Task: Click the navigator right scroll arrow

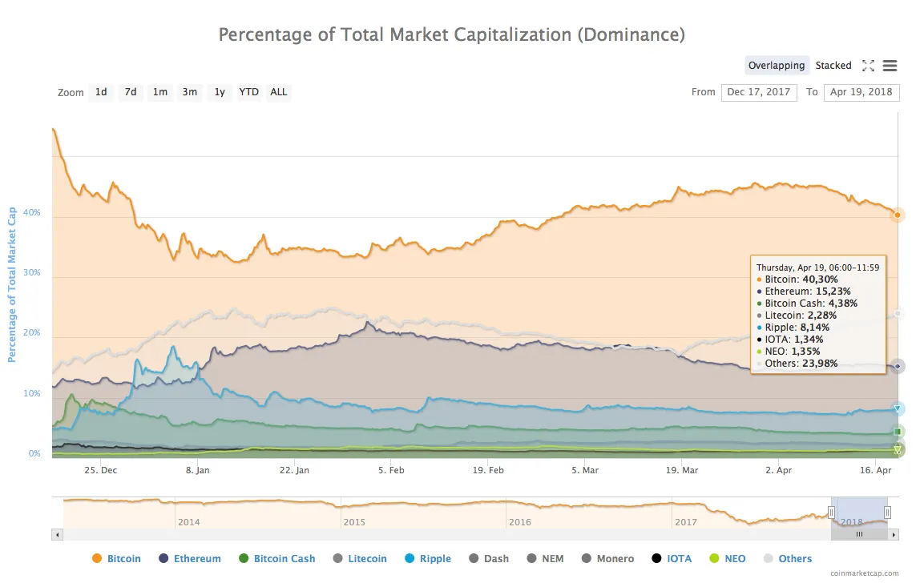Action: (894, 535)
